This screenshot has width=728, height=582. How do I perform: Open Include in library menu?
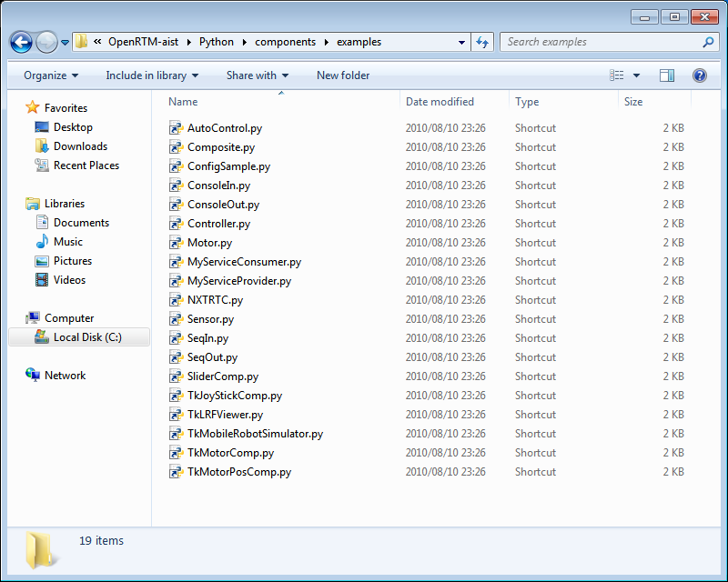(x=152, y=75)
